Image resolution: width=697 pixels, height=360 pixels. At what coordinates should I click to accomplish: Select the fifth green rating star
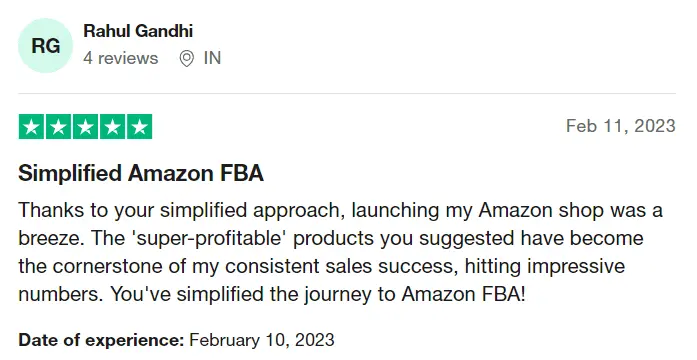click(140, 127)
